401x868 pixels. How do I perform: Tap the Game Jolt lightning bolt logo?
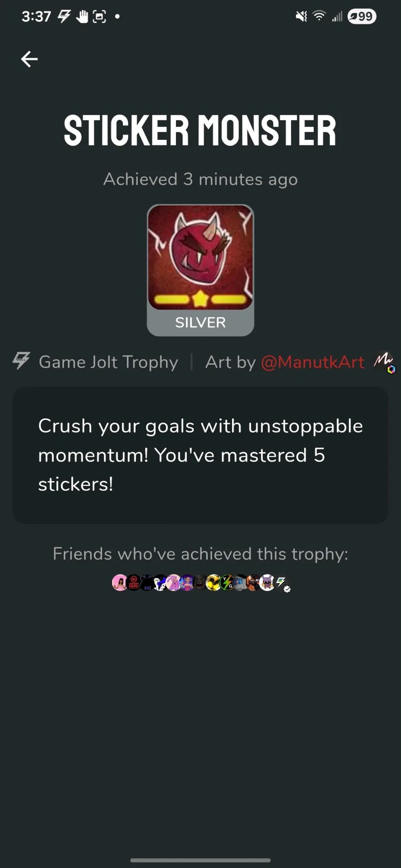[x=21, y=361]
